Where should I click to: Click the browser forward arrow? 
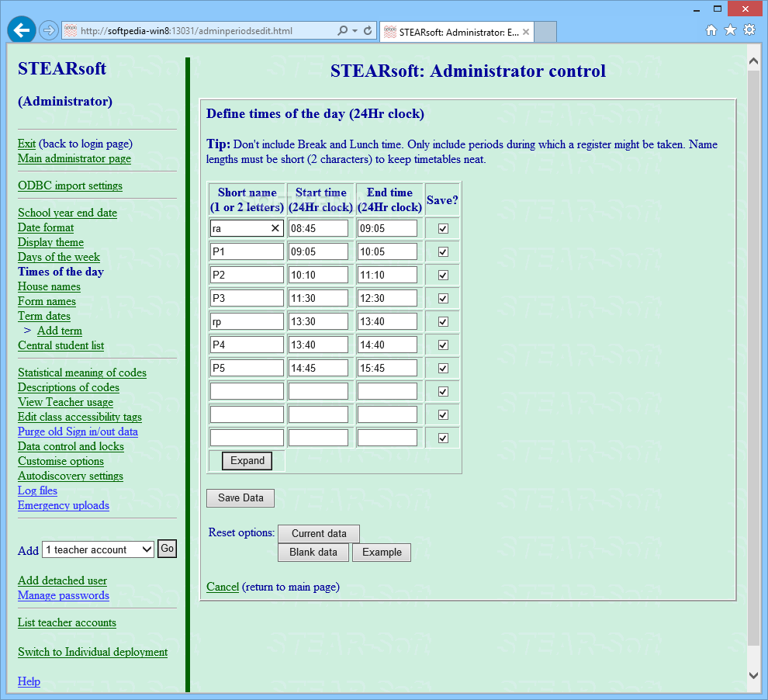click(x=48, y=30)
